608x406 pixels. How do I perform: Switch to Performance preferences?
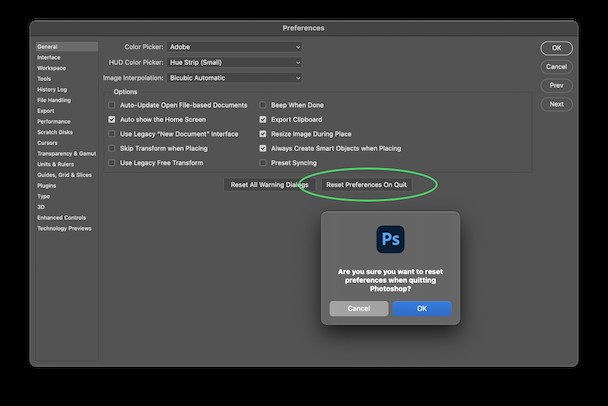(54, 121)
